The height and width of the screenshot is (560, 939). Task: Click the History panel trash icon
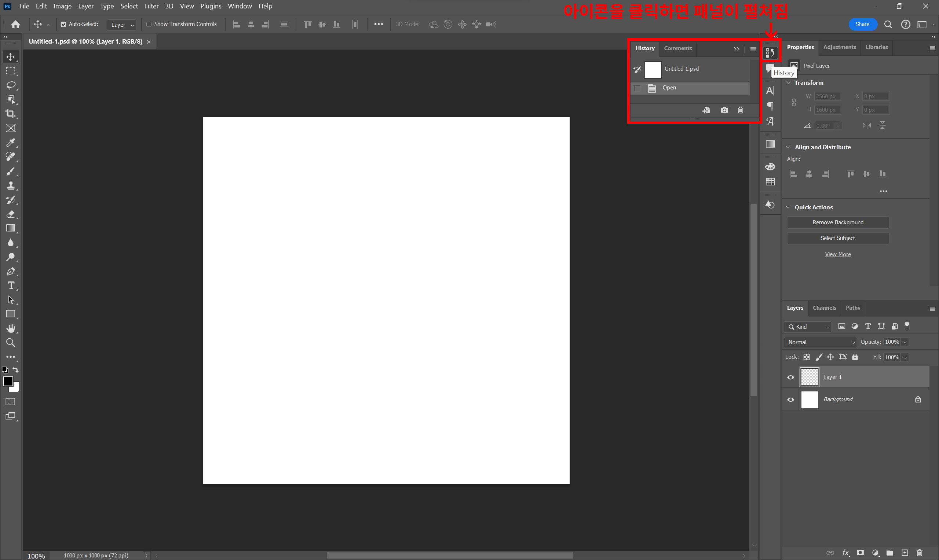tap(741, 110)
